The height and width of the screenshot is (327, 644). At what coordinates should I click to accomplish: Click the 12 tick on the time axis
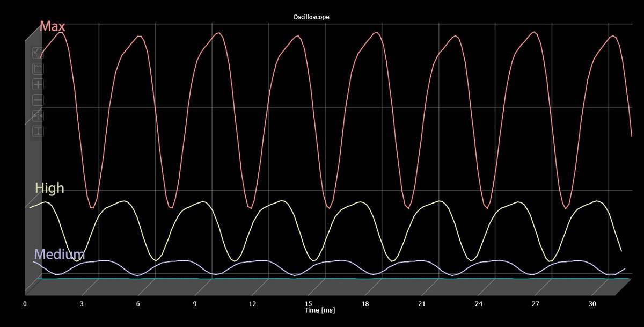pos(252,304)
